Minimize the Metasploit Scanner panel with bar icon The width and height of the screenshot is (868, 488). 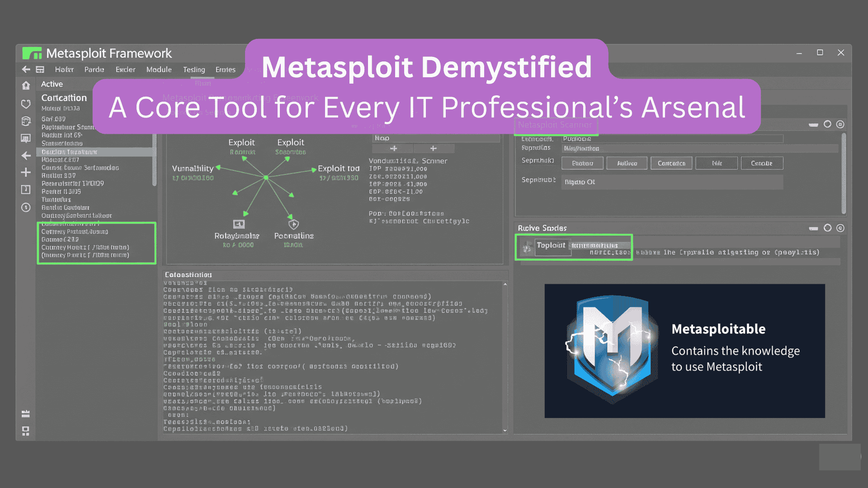click(x=813, y=125)
